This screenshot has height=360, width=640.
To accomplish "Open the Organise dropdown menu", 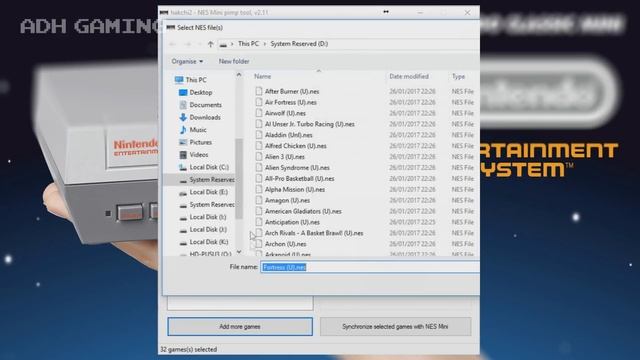I will (187, 61).
